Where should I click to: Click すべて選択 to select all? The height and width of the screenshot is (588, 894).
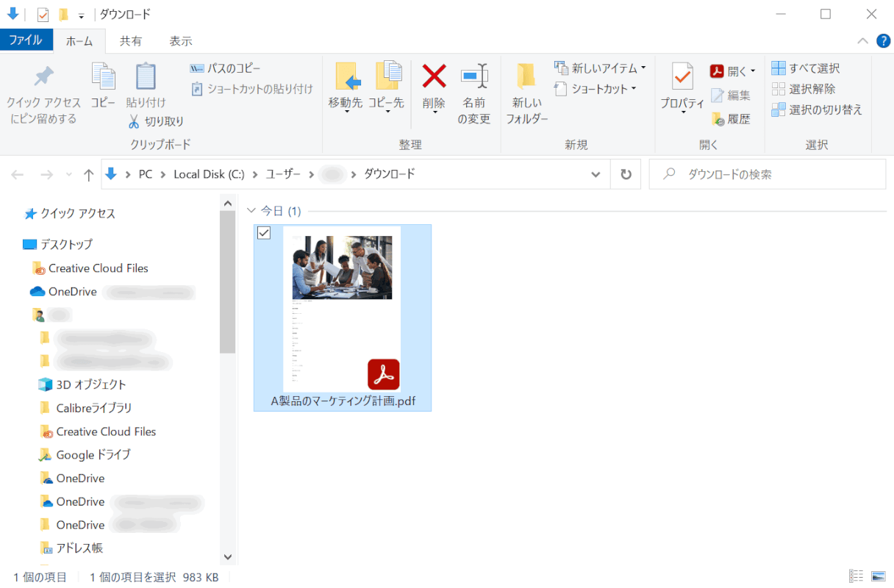click(806, 68)
